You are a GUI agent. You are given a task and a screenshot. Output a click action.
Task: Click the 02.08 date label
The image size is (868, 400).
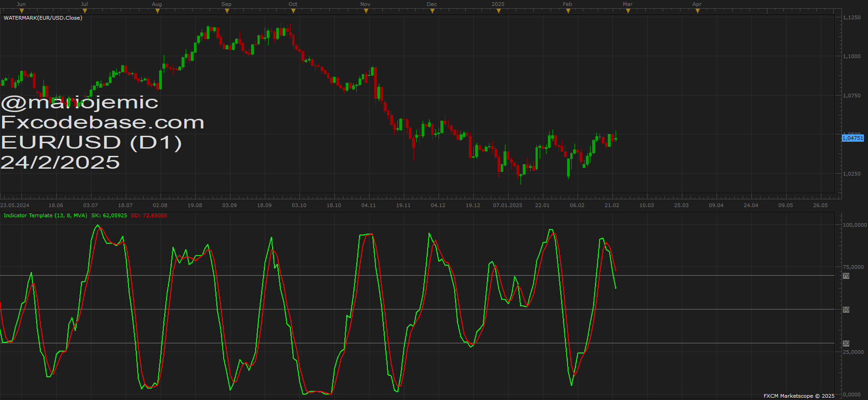click(x=160, y=205)
